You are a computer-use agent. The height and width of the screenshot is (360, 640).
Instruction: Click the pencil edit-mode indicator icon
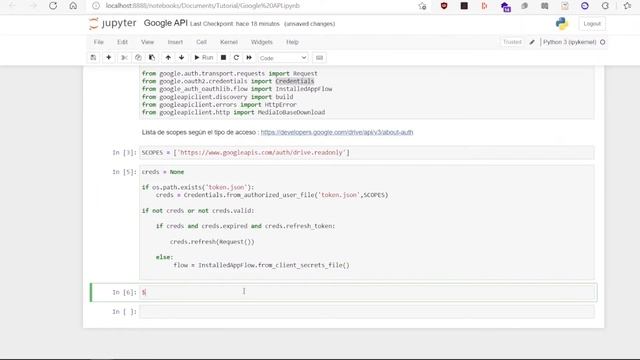point(532,42)
